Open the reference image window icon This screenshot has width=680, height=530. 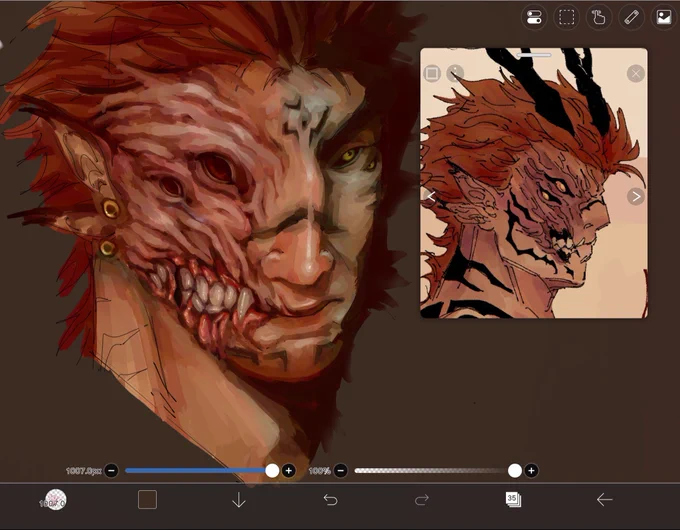(664, 17)
